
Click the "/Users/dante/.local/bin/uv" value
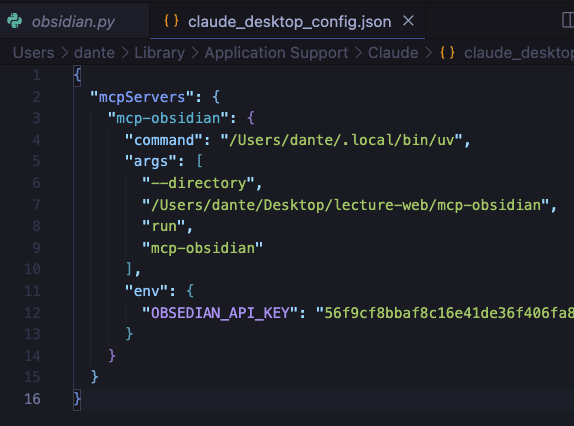point(342,140)
